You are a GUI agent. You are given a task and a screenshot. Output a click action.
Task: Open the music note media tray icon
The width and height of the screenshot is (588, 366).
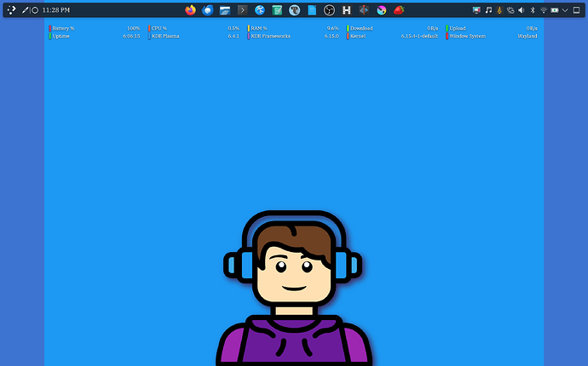pos(488,10)
